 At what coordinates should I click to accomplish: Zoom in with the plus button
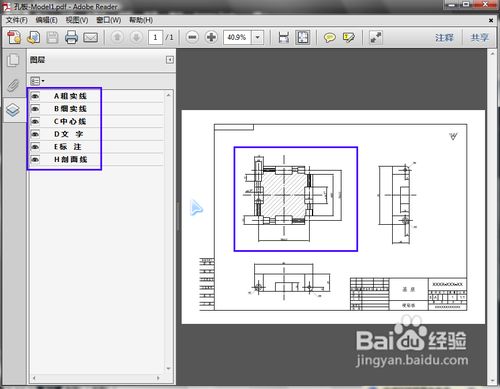point(211,37)
